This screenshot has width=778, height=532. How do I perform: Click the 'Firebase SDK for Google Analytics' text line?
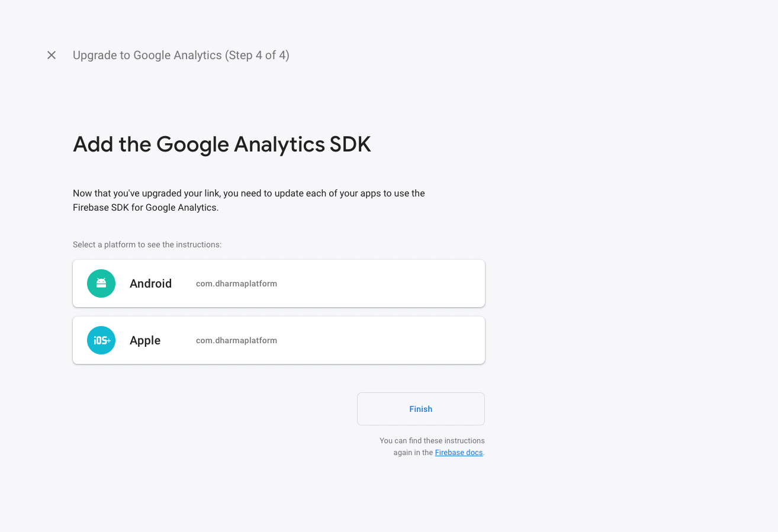tap(146, 208)
